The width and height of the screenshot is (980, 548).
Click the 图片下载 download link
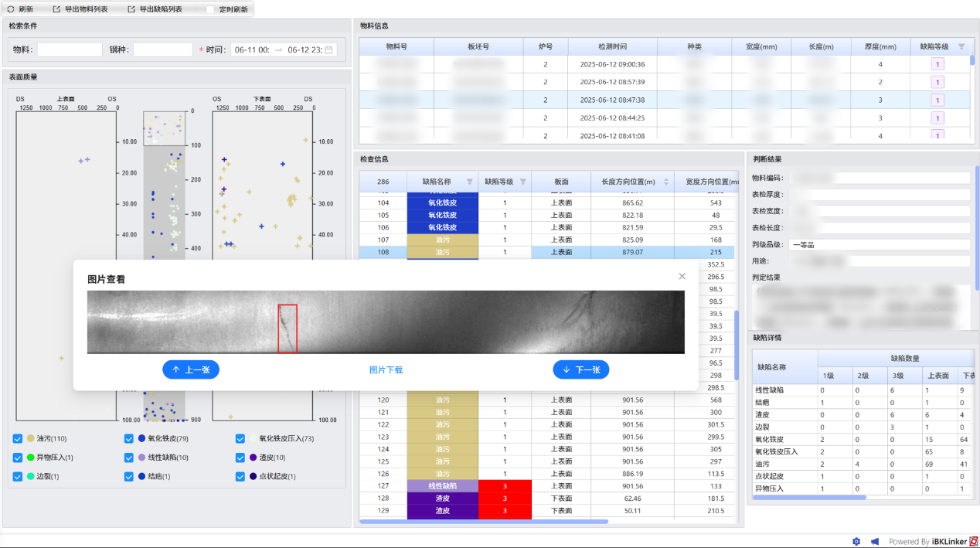[x=386, y=370]
